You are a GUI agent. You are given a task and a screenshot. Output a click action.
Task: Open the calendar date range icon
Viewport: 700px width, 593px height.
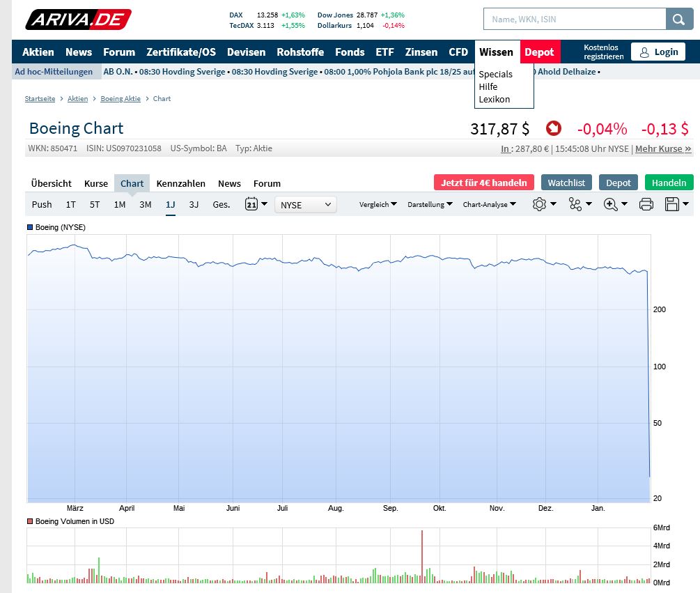tap(251, 204)
